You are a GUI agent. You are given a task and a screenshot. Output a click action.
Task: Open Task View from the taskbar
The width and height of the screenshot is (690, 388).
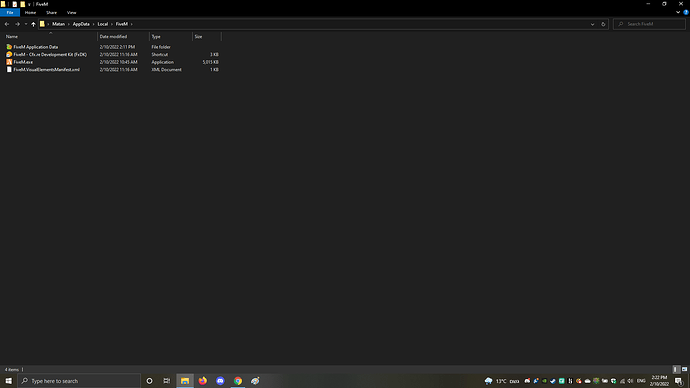coord(167,381)
